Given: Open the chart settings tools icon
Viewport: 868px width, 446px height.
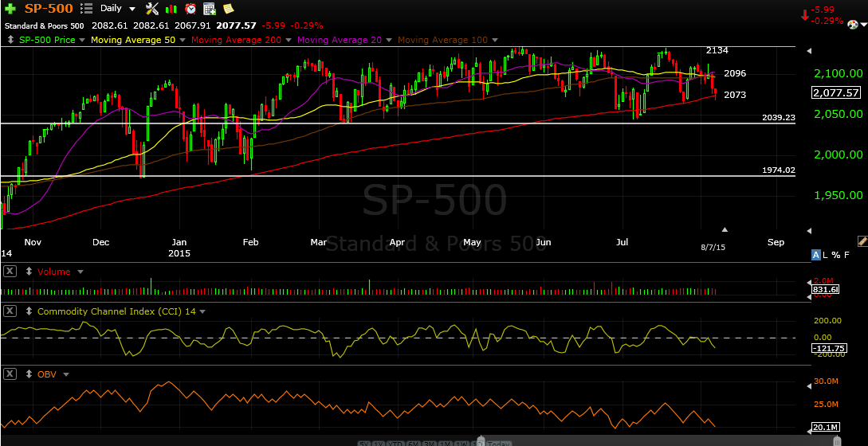Looking at the screenshot, I should [151, 8].
